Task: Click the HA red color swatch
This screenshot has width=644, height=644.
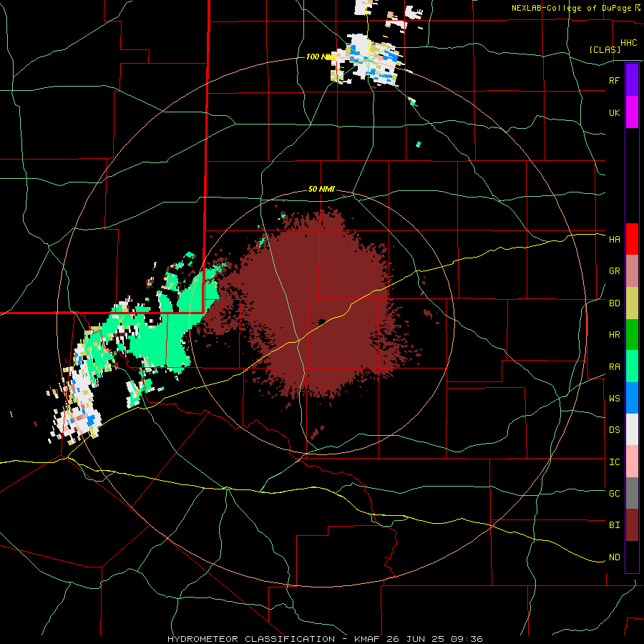Action: pyautogui.click(x=632, y=239)
